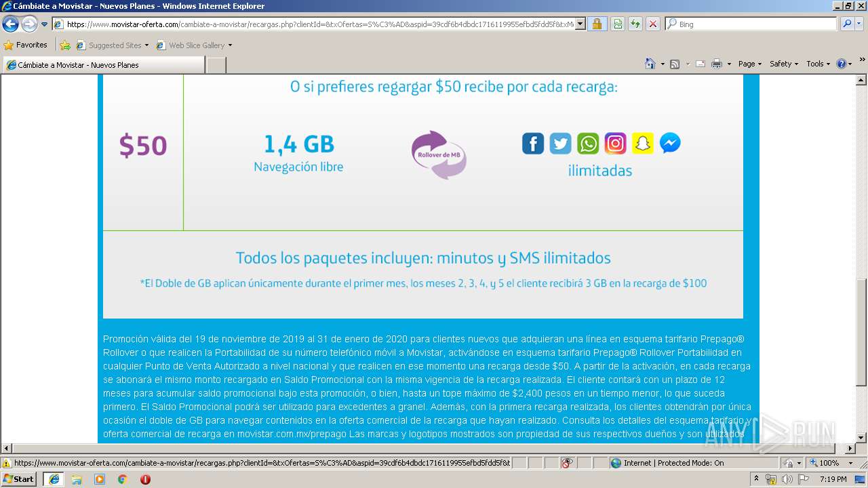
Task: Click the security lock icon
Action: pyautogui.click(x=597, y=24)
